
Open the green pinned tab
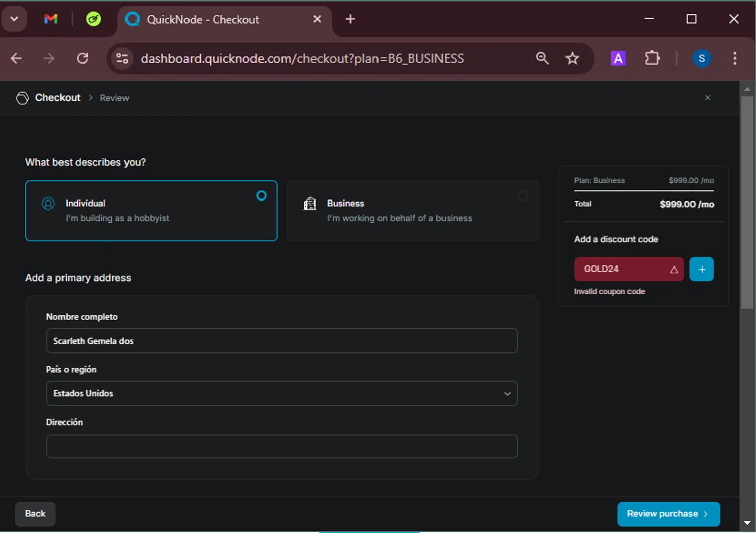[93, 19]
